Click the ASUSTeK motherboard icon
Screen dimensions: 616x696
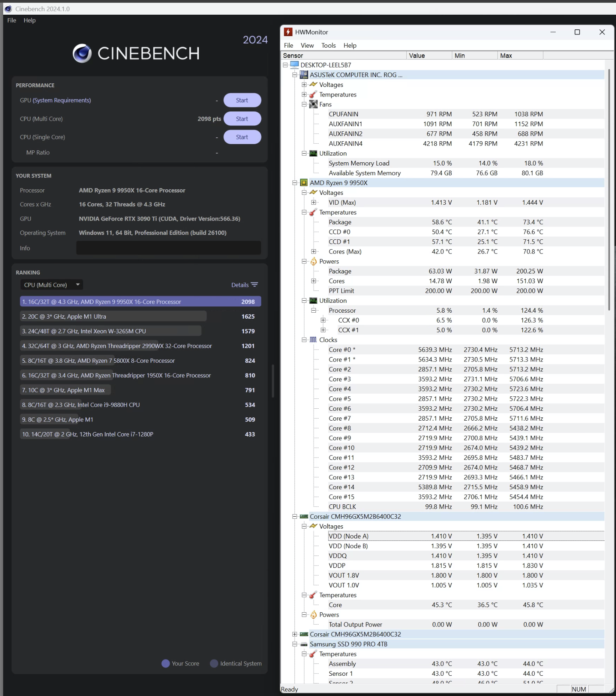304,75
